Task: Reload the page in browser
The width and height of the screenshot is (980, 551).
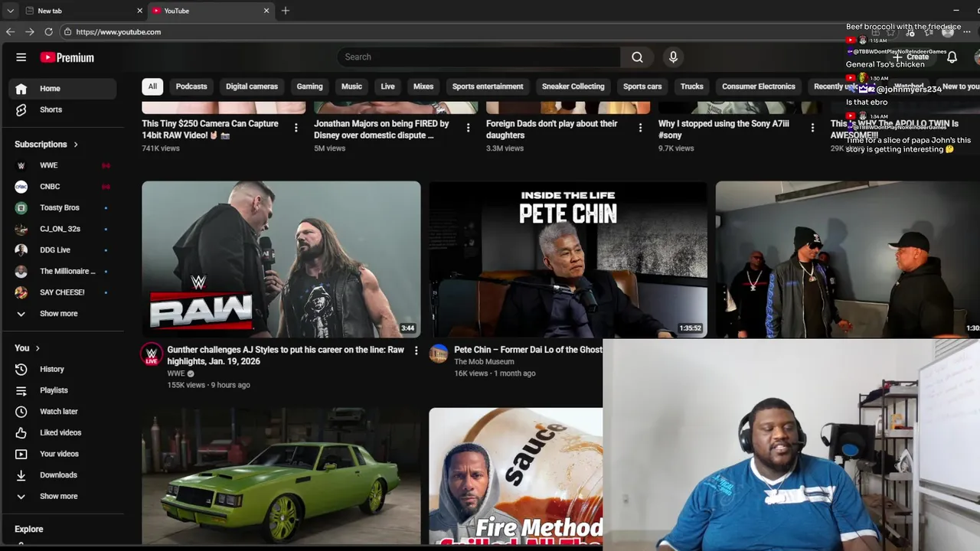Action: [48, 32]
